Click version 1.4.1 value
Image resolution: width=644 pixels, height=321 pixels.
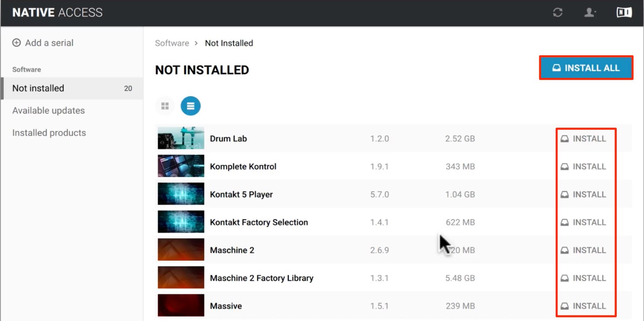tap(380, 222)
